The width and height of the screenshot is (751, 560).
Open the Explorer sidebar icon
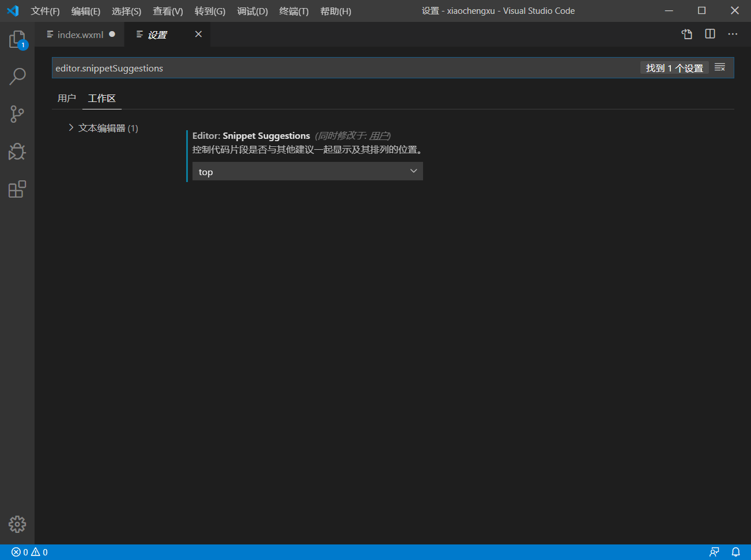click(17, 39)
